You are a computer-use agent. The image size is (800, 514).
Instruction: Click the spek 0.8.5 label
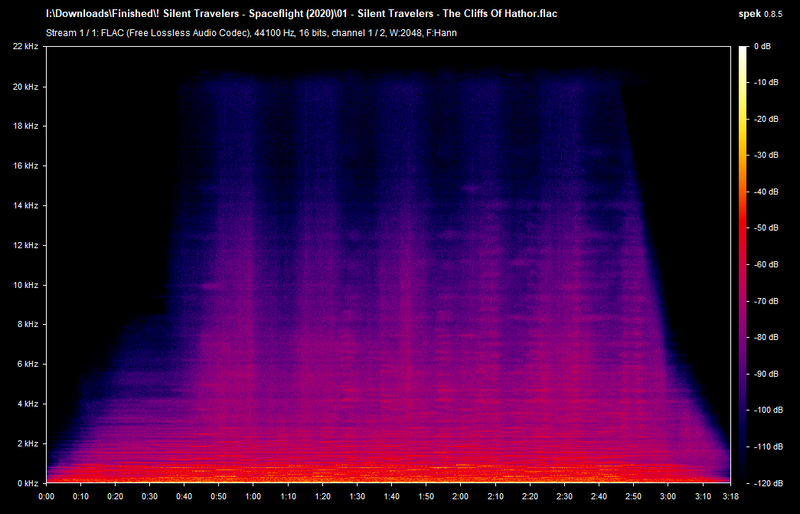[x=760, y=14]
